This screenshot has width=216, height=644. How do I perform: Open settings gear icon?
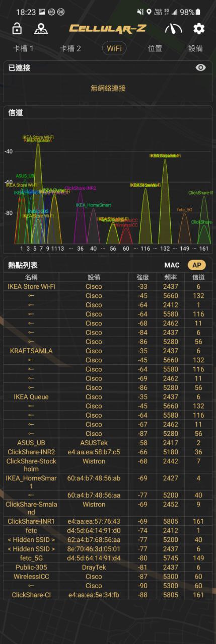click(x=199, y=29)
